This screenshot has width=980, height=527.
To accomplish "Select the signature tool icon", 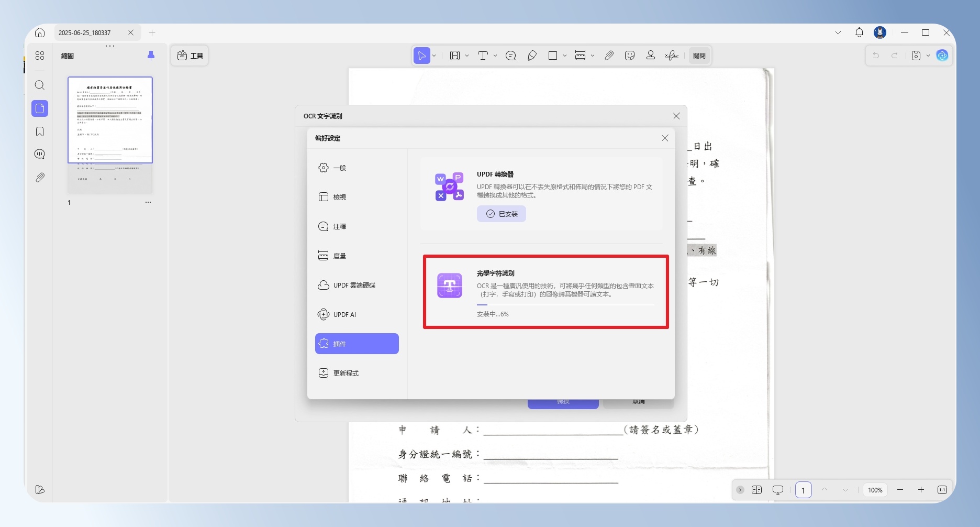I will [672, 56].
